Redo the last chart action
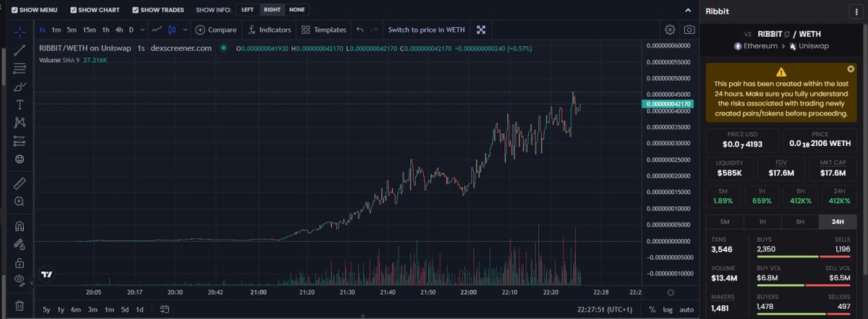 tap(373, 30)
